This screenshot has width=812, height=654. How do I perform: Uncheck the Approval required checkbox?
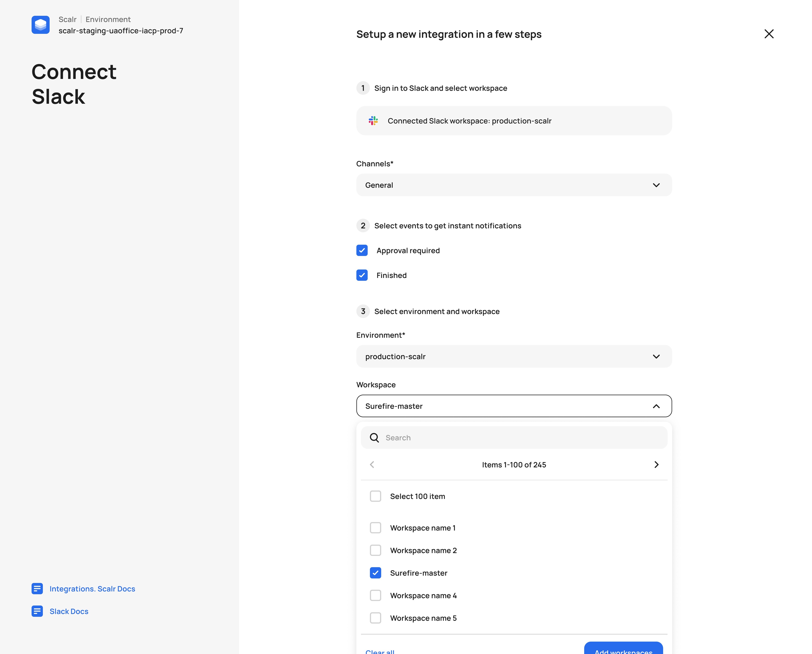pyautogui.click(x=362, y=251)
